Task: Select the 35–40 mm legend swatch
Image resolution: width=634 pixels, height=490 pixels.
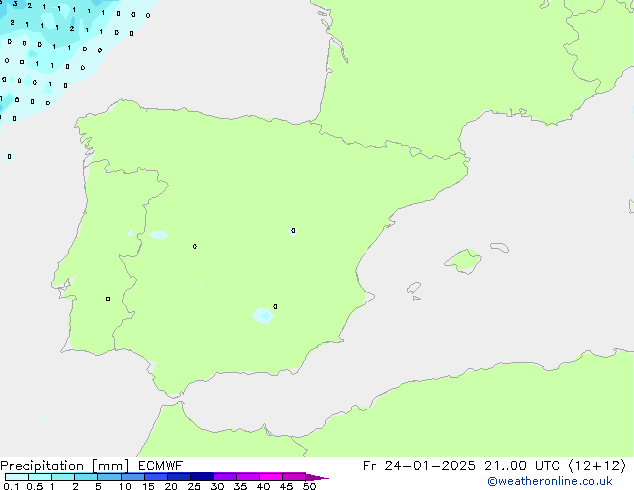Action: pos(247,477)
